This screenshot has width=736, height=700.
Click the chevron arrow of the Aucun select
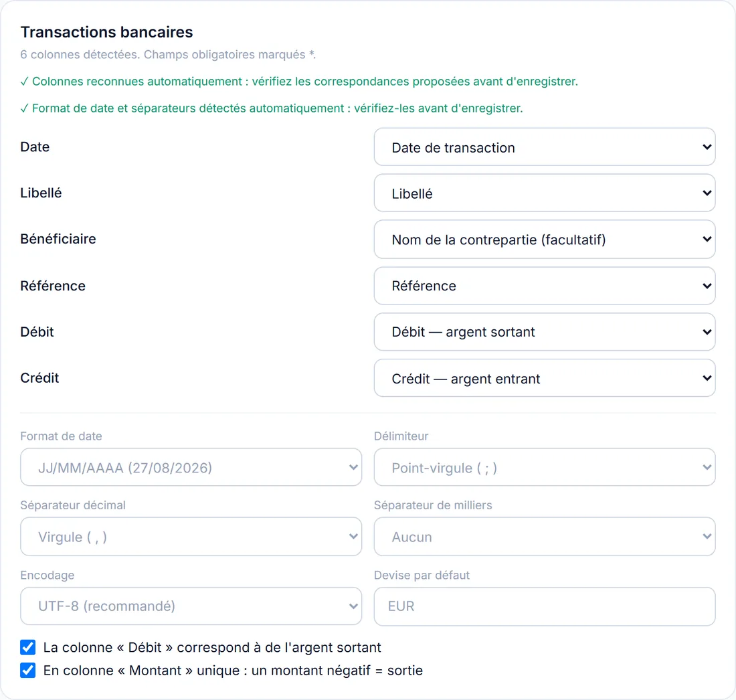(x=707, y=536)
